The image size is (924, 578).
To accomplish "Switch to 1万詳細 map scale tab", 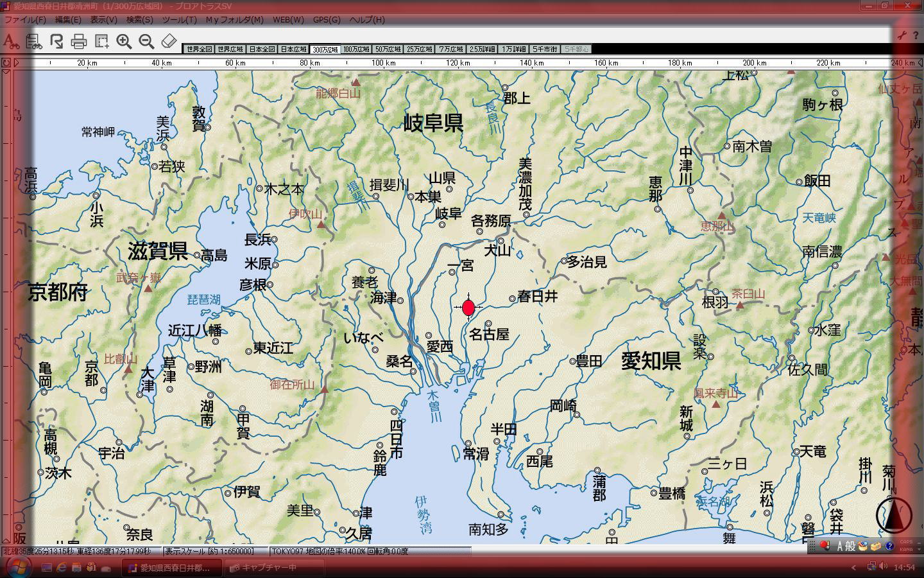I will pos(513,49).
